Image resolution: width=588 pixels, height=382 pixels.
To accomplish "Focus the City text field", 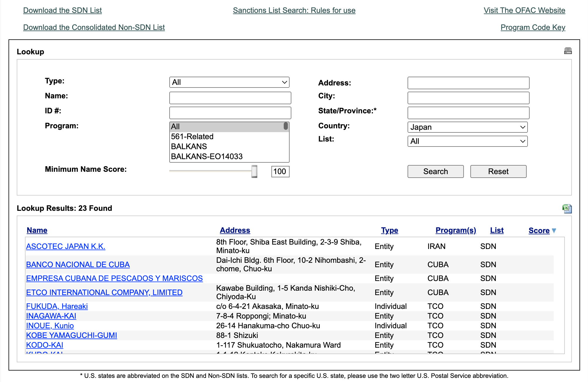I will 468,98.
